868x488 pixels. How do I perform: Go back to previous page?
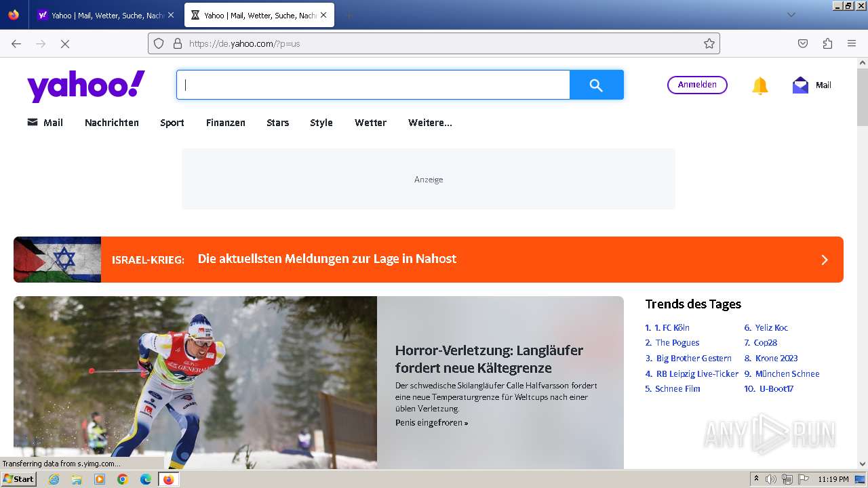tap(16, 43)
